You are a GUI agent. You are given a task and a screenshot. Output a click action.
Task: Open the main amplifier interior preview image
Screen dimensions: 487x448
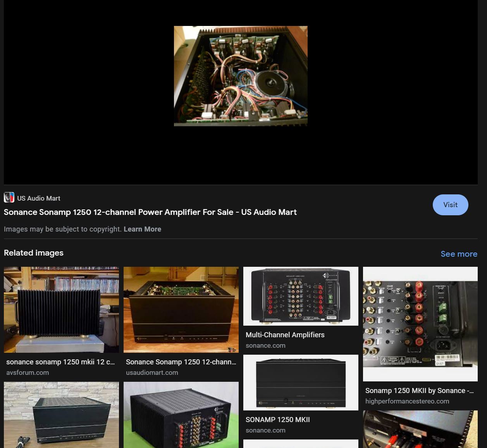(x=241, y=76)
